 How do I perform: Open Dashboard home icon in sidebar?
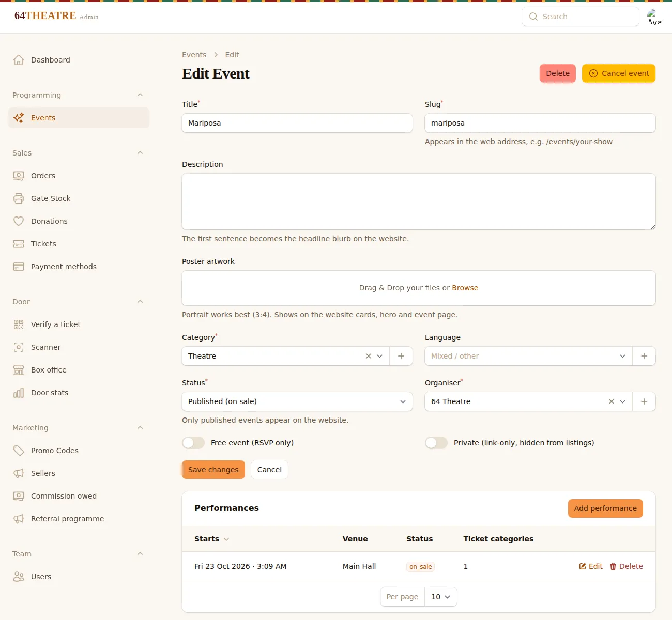click(x=19, y=60)
